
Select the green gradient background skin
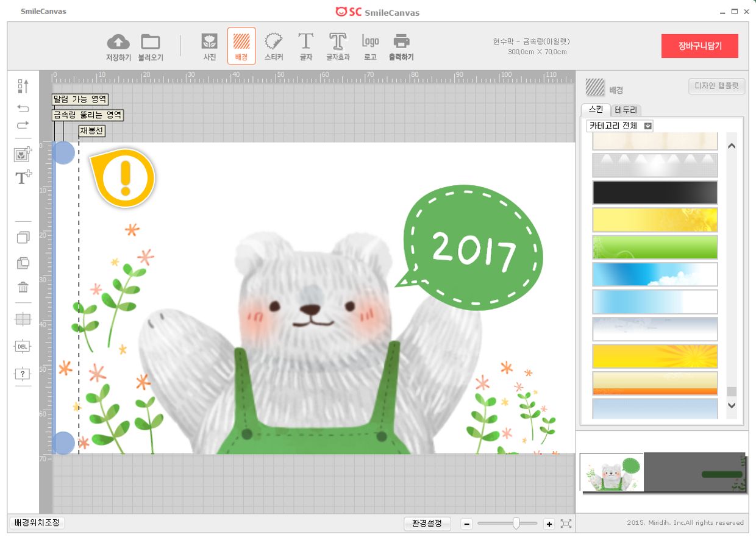click(655, 247)
